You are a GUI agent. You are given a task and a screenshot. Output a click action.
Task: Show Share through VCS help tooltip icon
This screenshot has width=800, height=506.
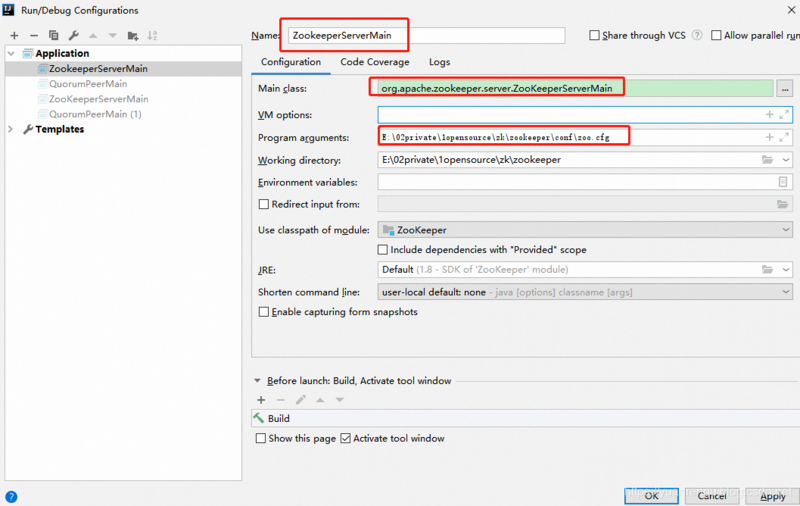pos(697,35)
